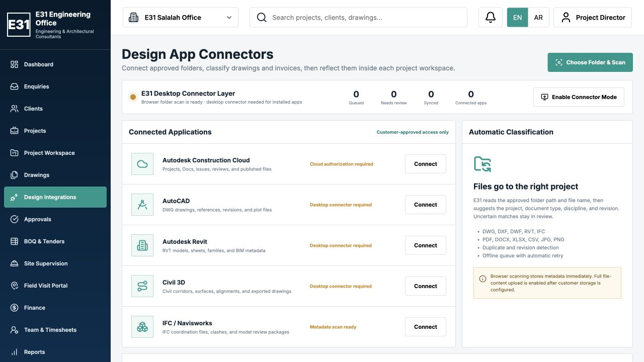The height and width of the screenshot is (362, 644).
Task: Open Project Workspace menu item
Action: point(55,153)
